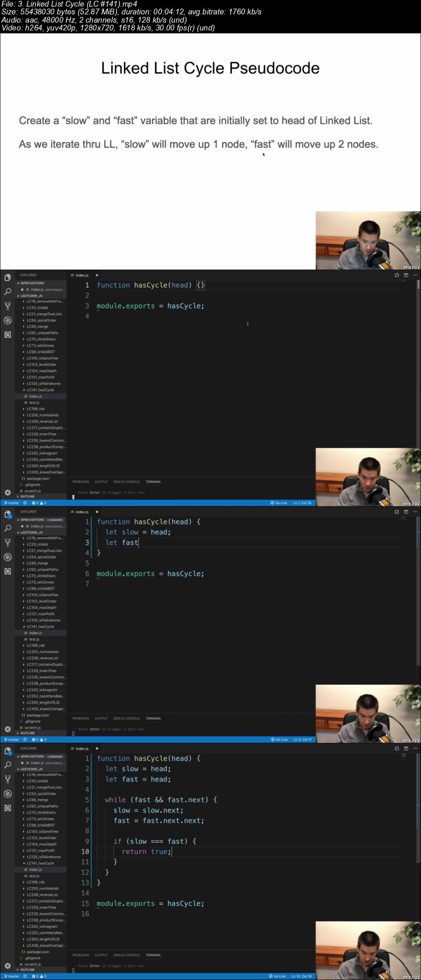Click sync changes icon in Ln 1, Col 26 status bar
This screenshot has width=421, height=980.
[25, 503]
